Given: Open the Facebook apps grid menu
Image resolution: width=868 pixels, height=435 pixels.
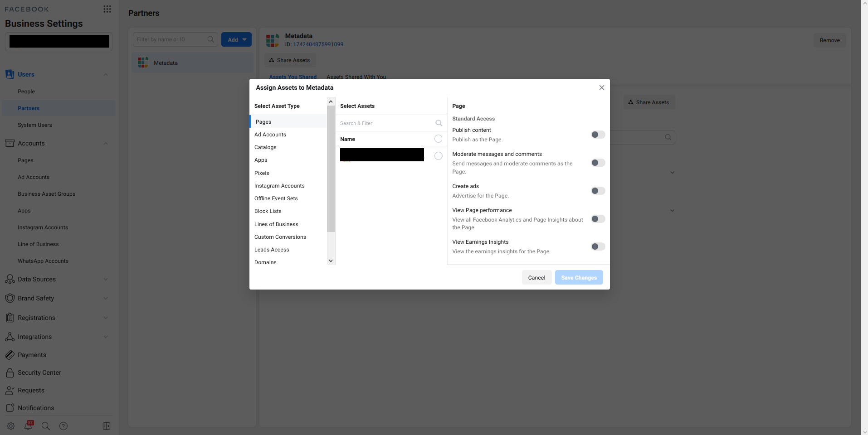Looking at the screenshot, I should [107, 9].
